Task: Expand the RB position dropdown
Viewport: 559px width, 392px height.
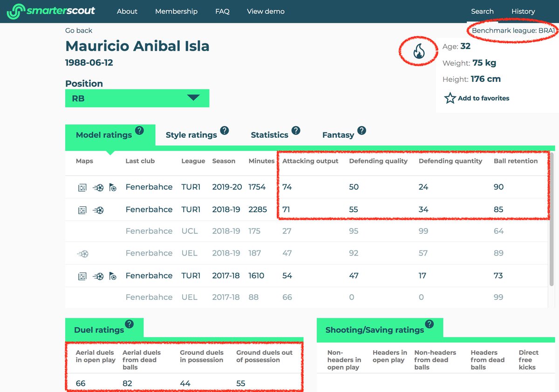Action: tap(137, 98)
